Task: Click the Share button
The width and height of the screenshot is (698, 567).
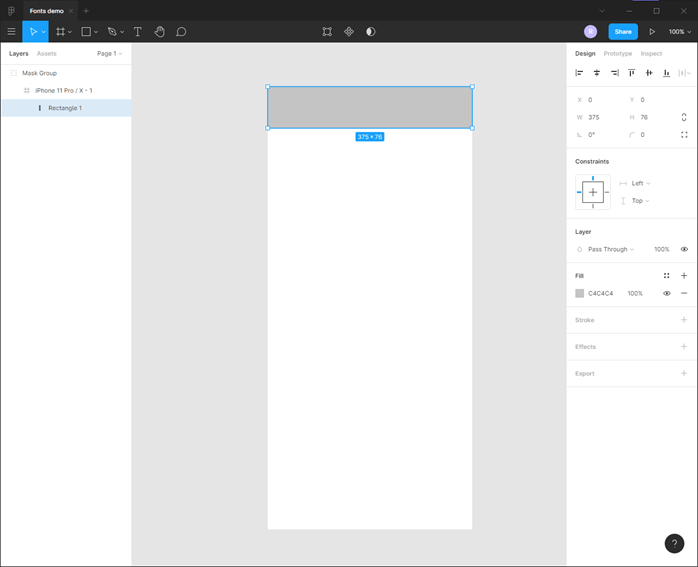Action: [623, 32]
